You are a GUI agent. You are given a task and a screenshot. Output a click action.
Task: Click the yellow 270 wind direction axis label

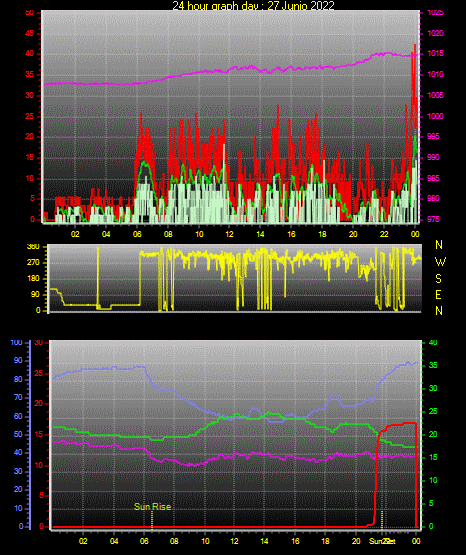33,263
